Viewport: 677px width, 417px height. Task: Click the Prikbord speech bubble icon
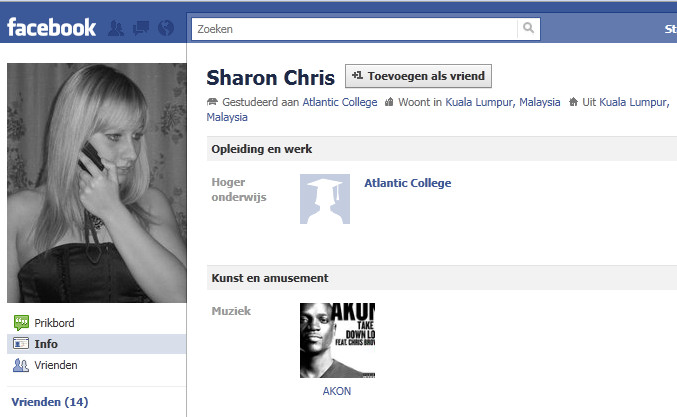(21, 322)
